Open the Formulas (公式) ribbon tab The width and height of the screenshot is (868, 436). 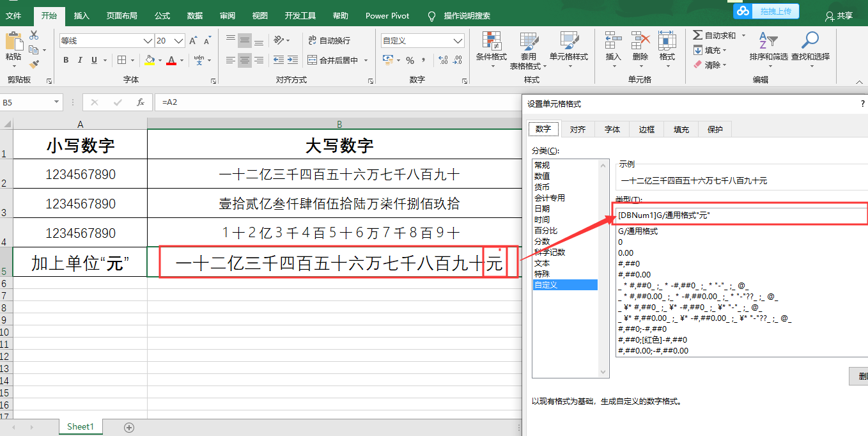[x=162, y=15]
